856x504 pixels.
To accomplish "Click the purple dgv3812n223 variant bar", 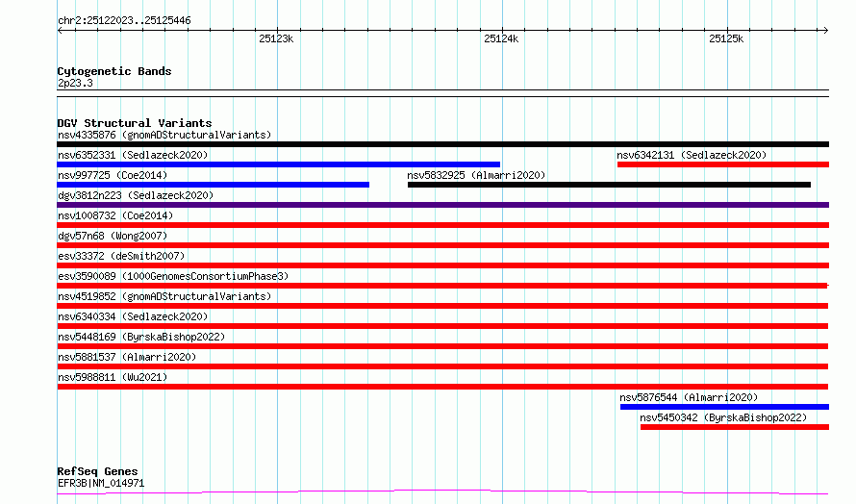I will click(442, 205).
